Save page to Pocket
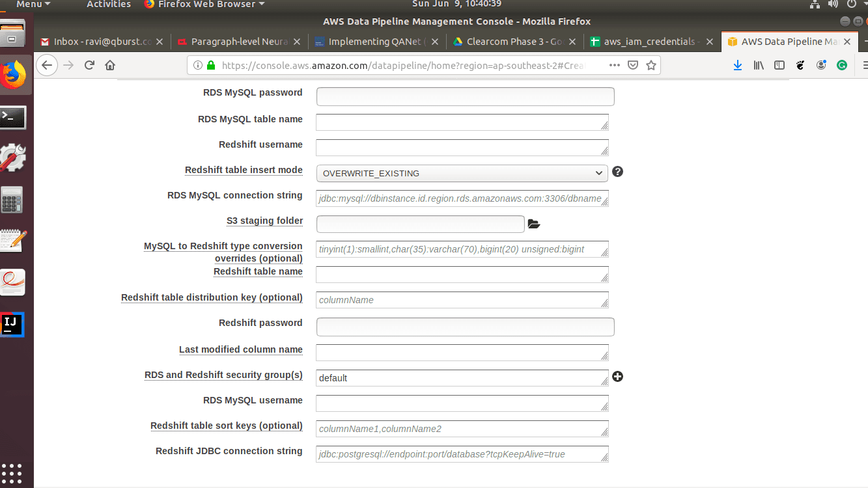 point(633,65)
